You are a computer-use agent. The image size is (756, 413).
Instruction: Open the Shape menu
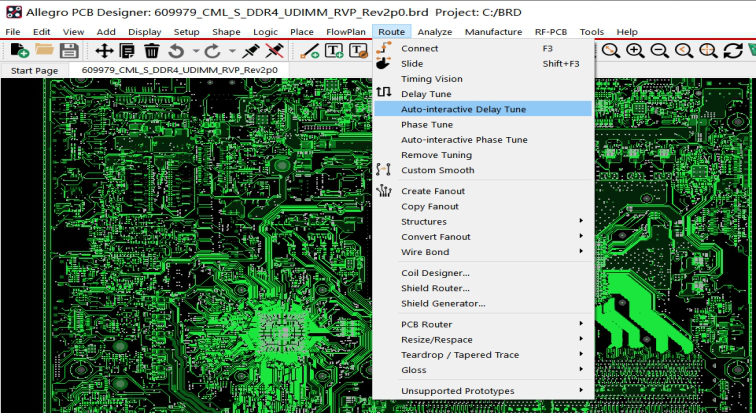point(226,32)
